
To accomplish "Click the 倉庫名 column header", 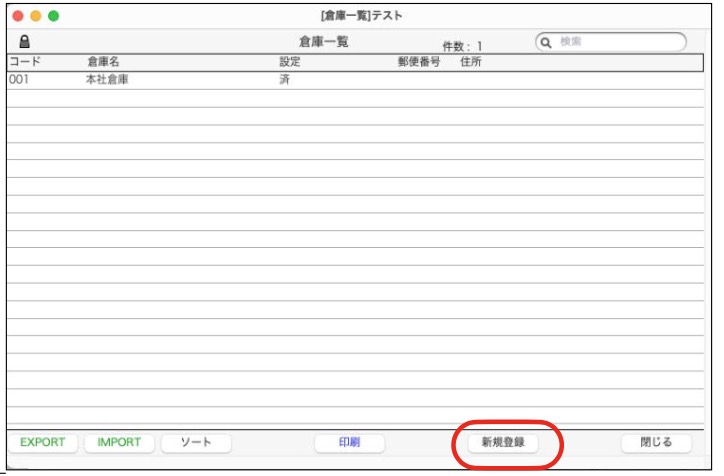I will [x=103, y=62].
